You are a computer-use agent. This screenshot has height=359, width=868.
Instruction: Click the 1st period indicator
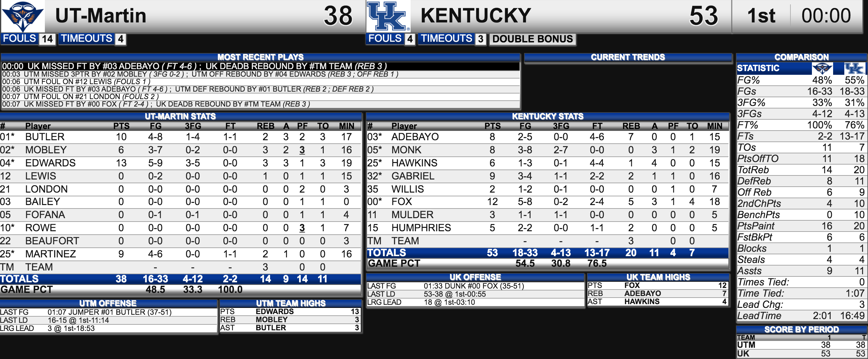(x=761, y=16)
